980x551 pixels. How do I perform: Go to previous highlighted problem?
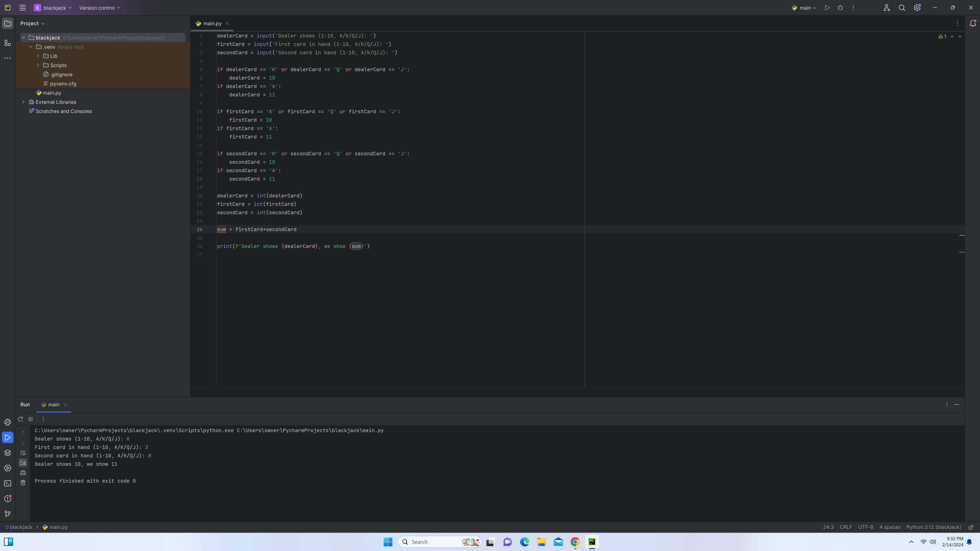[x=952, y=36]
